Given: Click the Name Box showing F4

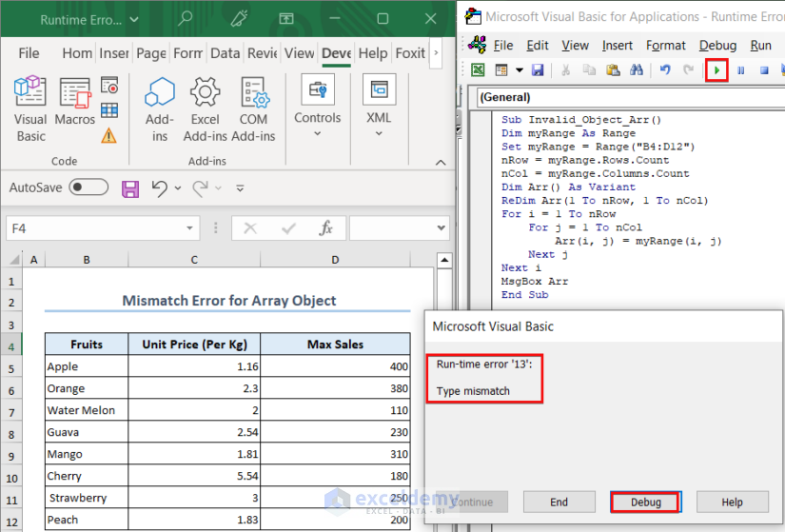Looking at the screenshot, I should 103,228.
